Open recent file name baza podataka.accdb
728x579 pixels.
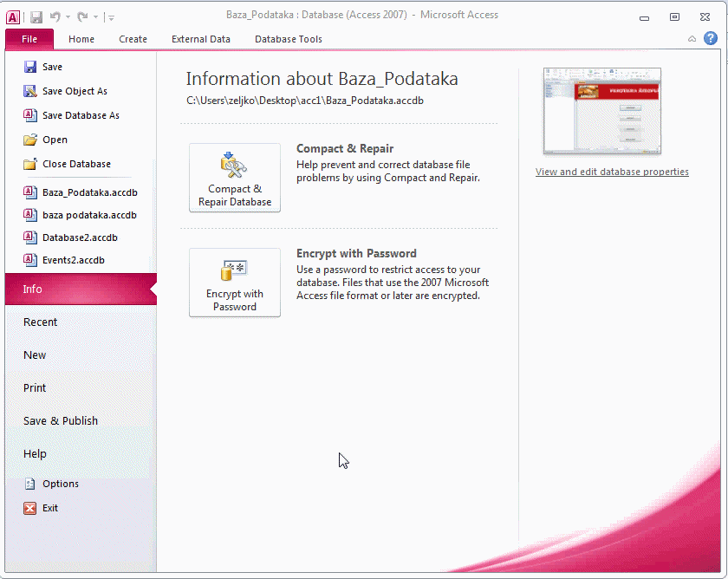(89, 215)
